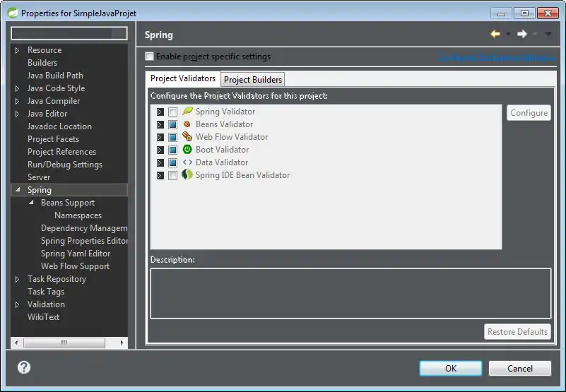566x392 pixels.
Task: Check the Spring Validator checkbox
Action: tap(173, 112)
